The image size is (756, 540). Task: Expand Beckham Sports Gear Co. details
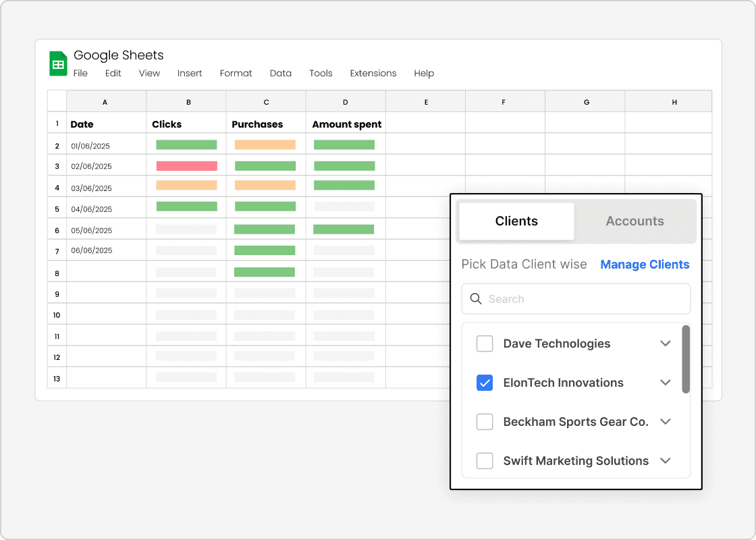tap(666, 422)
